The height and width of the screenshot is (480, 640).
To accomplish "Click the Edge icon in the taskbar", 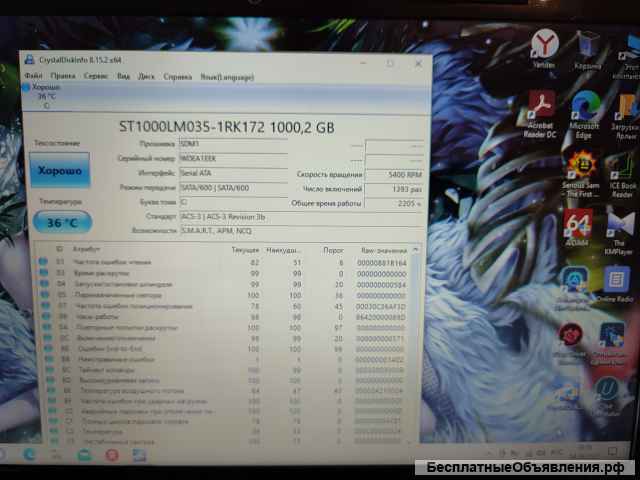I will 29,455.
